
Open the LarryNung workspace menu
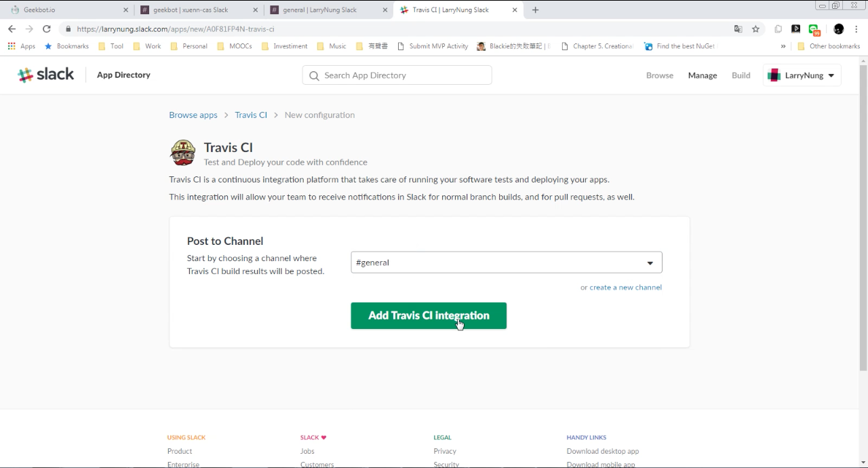click(802, 75)
